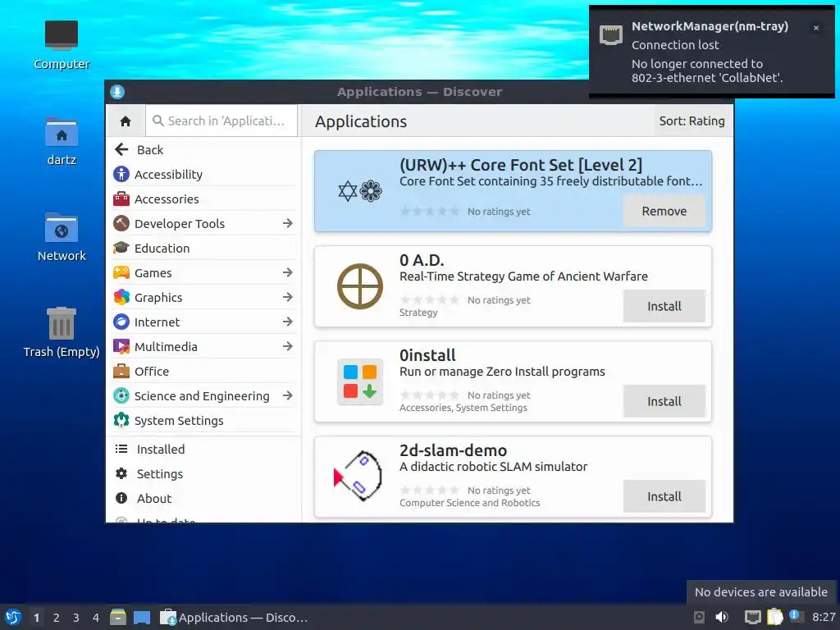This screenshot has height=630, width=840.
Task: Click the network tray icon in taskbar
Action: [x=753, y=617]
